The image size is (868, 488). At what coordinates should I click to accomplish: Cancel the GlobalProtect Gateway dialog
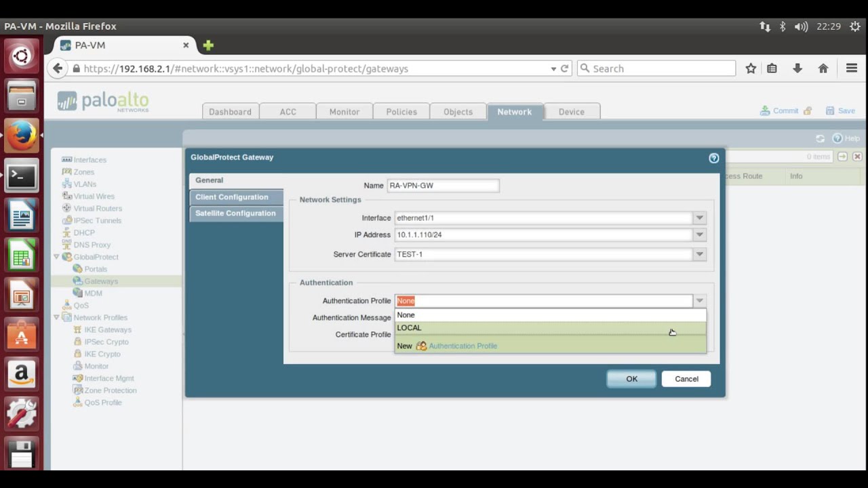tap(686, 379)
